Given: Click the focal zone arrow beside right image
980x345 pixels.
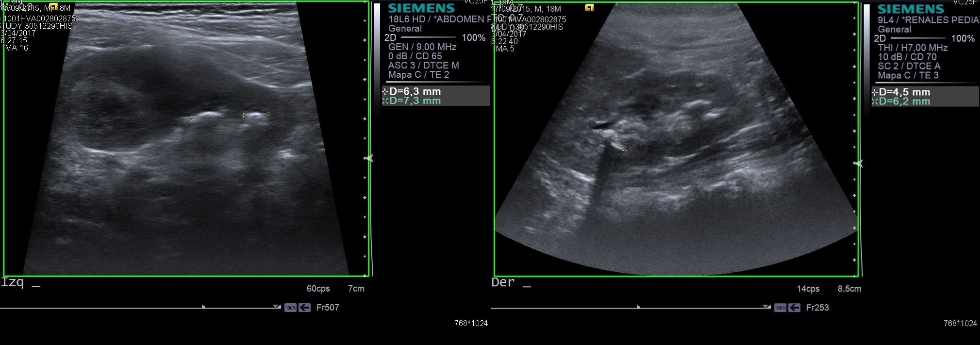Looking at the screenshot, I should click(x=858, y=164).
